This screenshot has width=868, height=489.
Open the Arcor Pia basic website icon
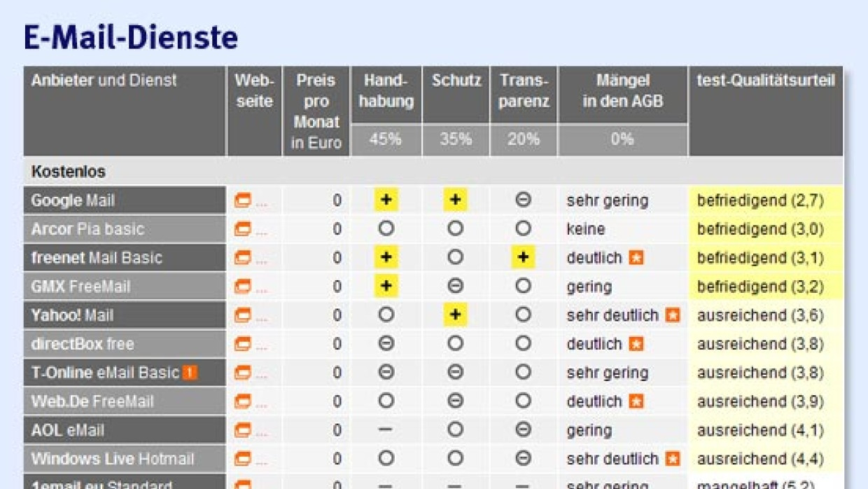coord(242,229)
